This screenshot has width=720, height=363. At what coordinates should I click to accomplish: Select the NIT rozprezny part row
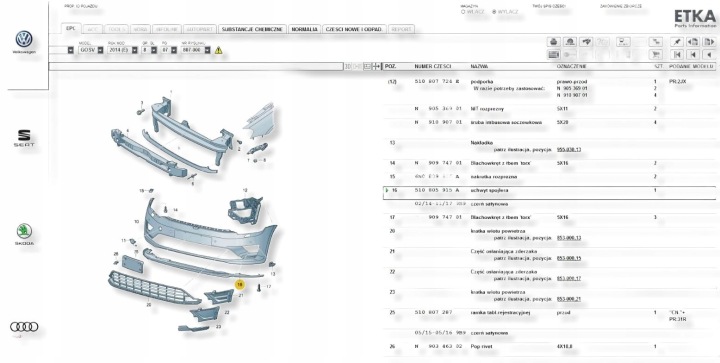point(549,109)
